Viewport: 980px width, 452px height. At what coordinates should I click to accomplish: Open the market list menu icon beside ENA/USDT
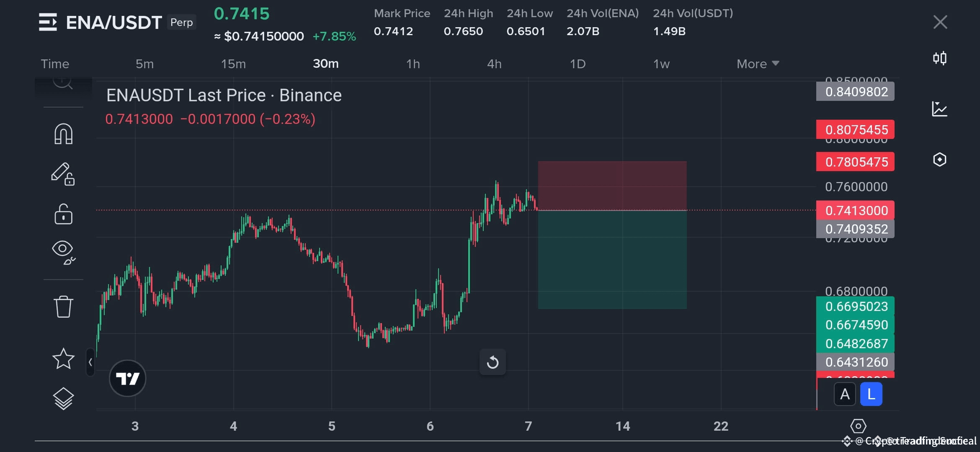48,22
